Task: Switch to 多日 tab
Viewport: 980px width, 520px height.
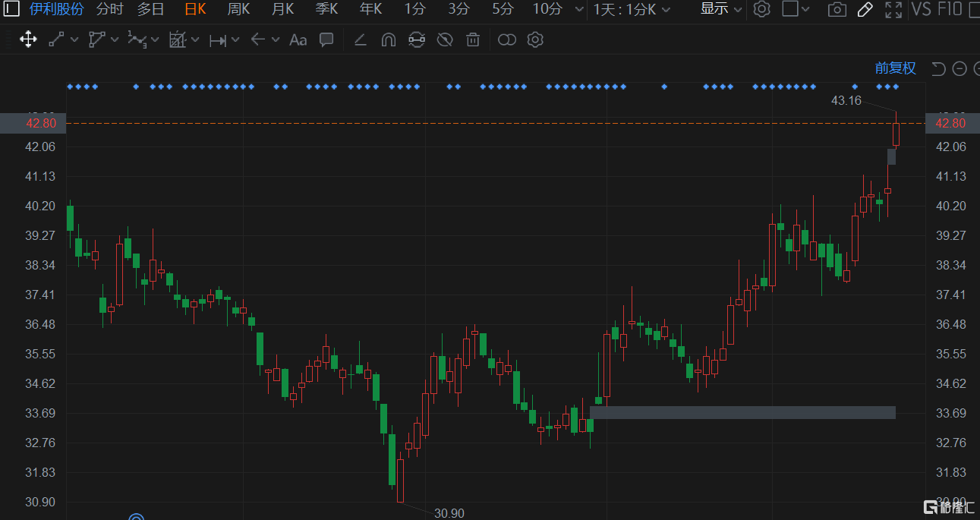Action: (150, 9)
